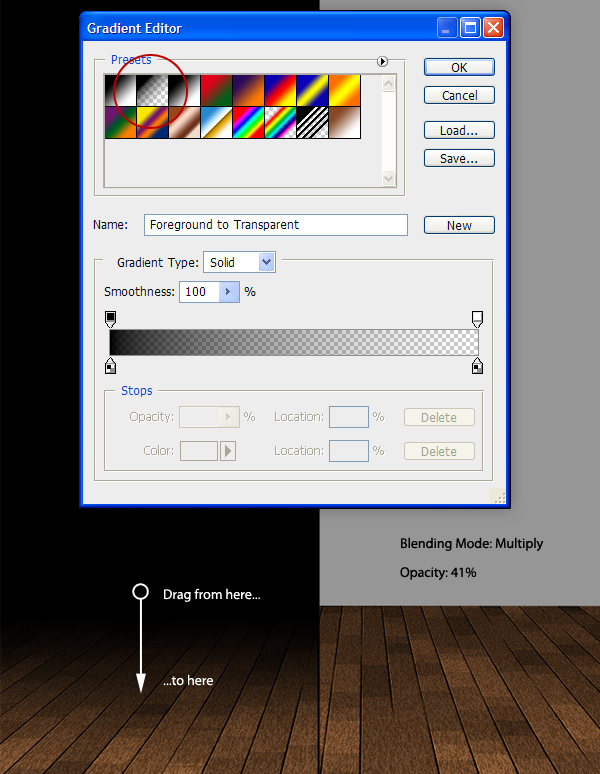Viewport: 600px width, 774px height.
Task: Select the left black opacity stop
Action: (110, 319)
